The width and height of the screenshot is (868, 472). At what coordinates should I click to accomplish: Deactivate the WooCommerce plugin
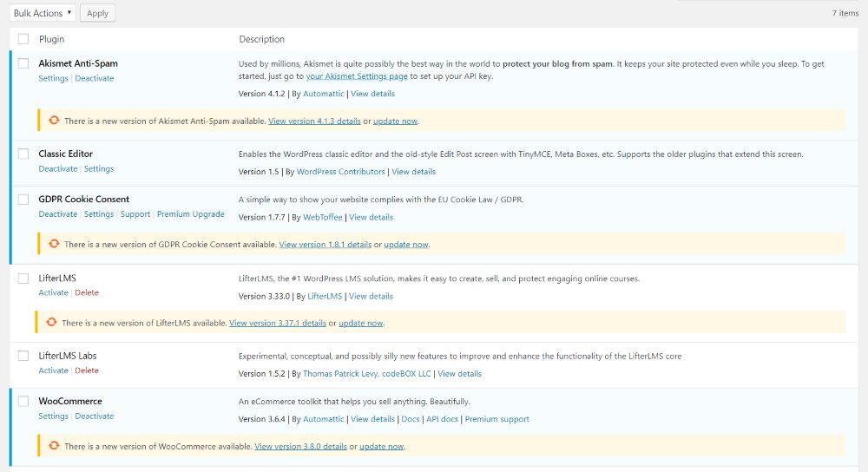point(94,416)
